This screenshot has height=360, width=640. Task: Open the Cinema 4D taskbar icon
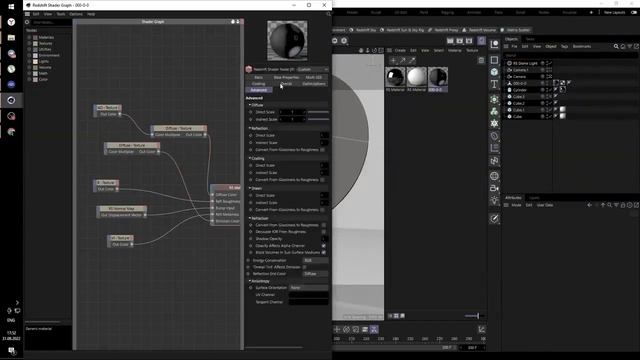[x=11, y=100]
